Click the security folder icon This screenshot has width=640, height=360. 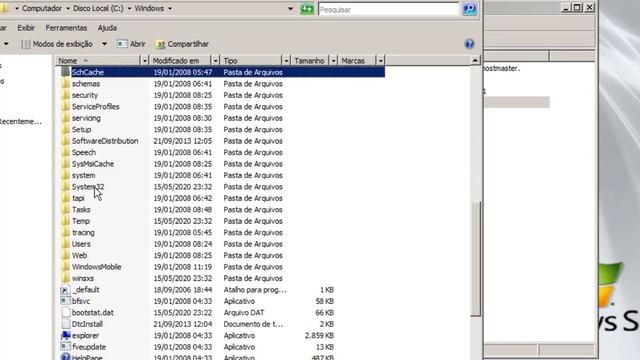click(65, 95)
